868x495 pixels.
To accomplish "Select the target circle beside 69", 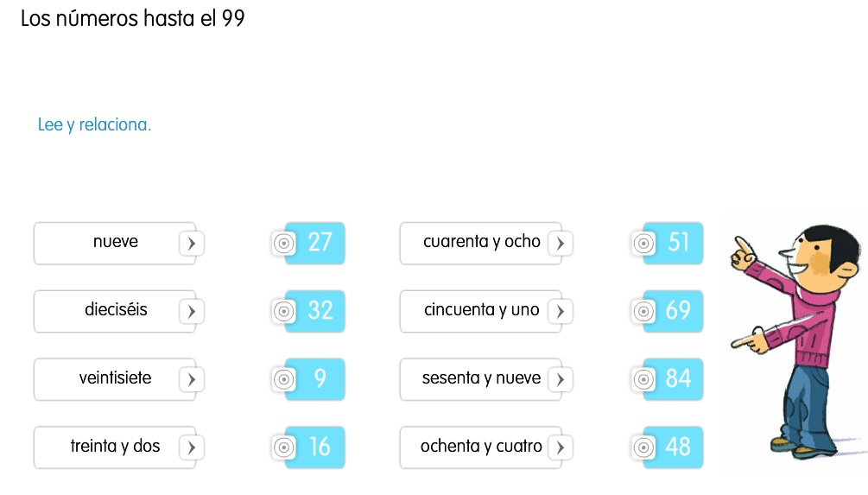I will tap(643, 312).
